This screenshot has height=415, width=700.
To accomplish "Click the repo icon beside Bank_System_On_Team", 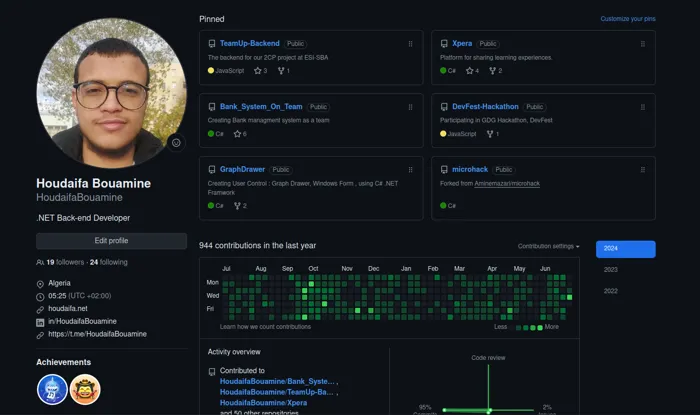I will pyautogui.click(x=212, y=107).
